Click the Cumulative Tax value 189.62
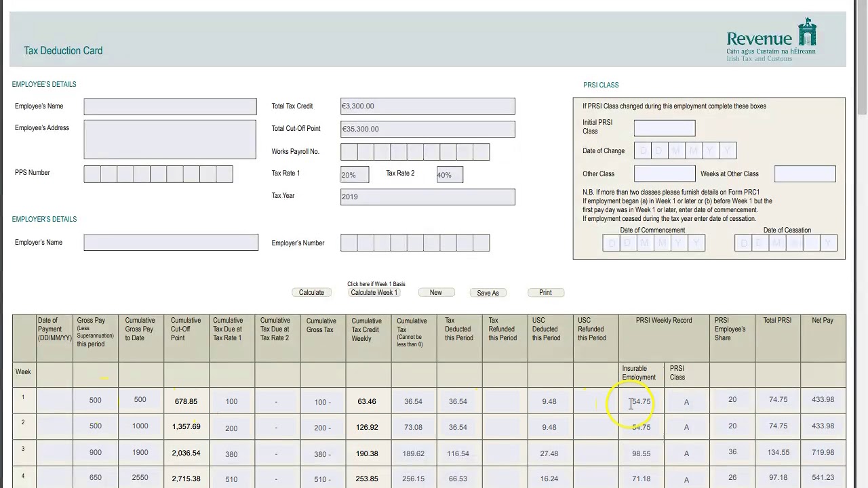The image size is (868, 488). (x=413, y=453)
